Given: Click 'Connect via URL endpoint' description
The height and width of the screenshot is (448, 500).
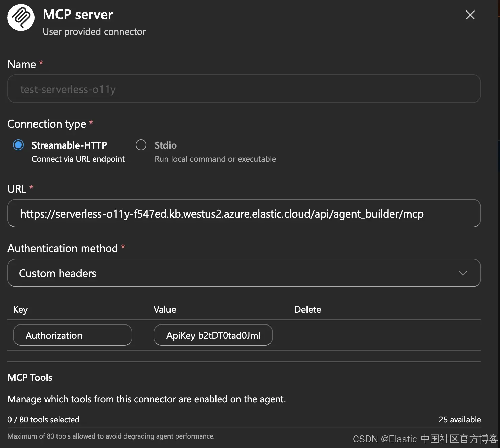Looking at the screenshot, I should [x=78, y=159].
